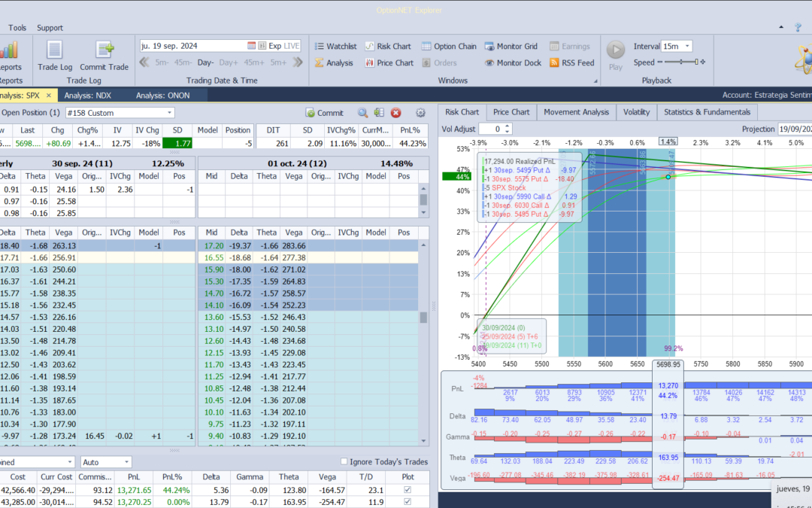The image size is (812, 508).
Task: Decrease Vol Adjust with the down stepper arrow
Action: point(508,132)
